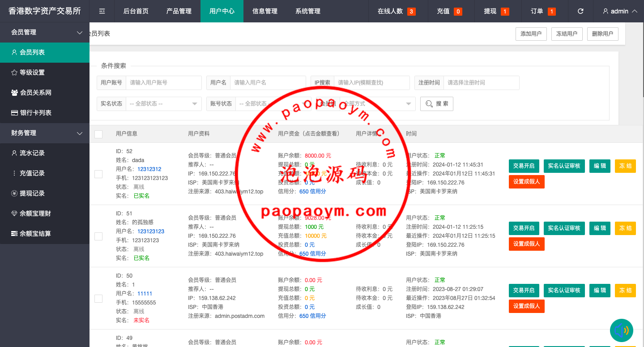Click the card icon beside 银行卡列表
This screenshot has width=644, height=347.
[x=14, y=113]
